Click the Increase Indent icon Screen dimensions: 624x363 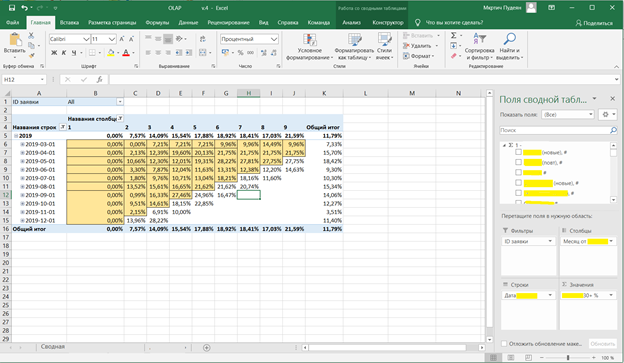[x=189, y=53]
